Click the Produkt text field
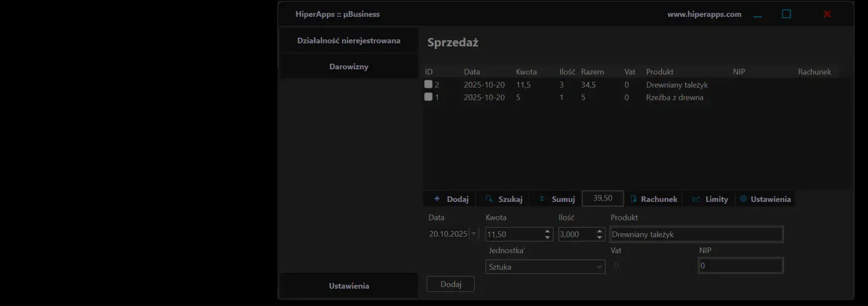 click(696, 234)
